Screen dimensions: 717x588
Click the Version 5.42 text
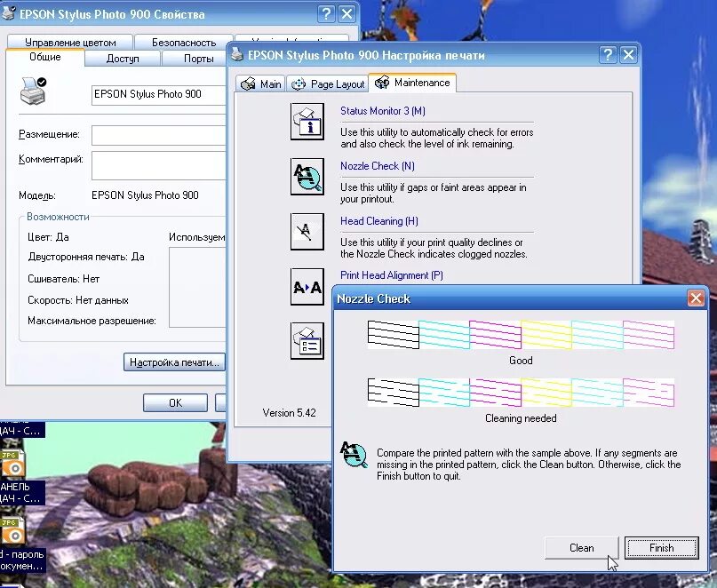[x=289, y=413]
